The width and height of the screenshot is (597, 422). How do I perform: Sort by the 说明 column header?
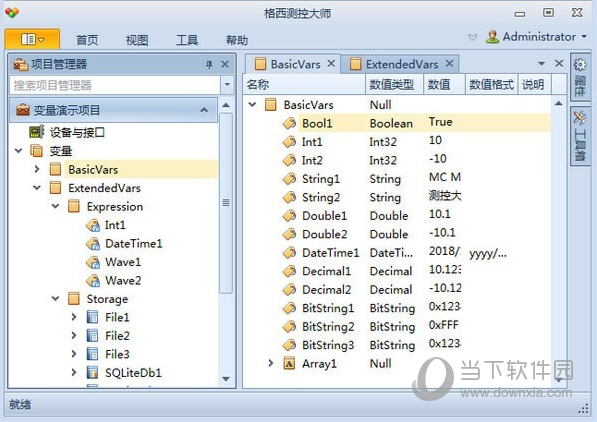click(535, 85)
